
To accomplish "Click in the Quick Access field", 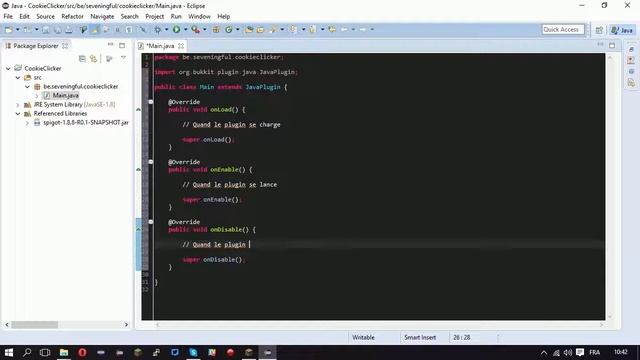I will point(562,29).
